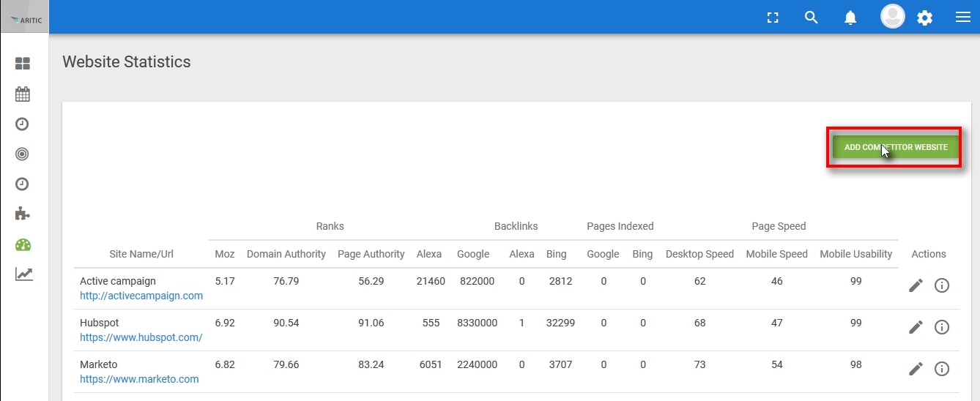Select the Marketo site name
Image resolution: width=980 pixels, height=401 pixels.
pos(99,364)
